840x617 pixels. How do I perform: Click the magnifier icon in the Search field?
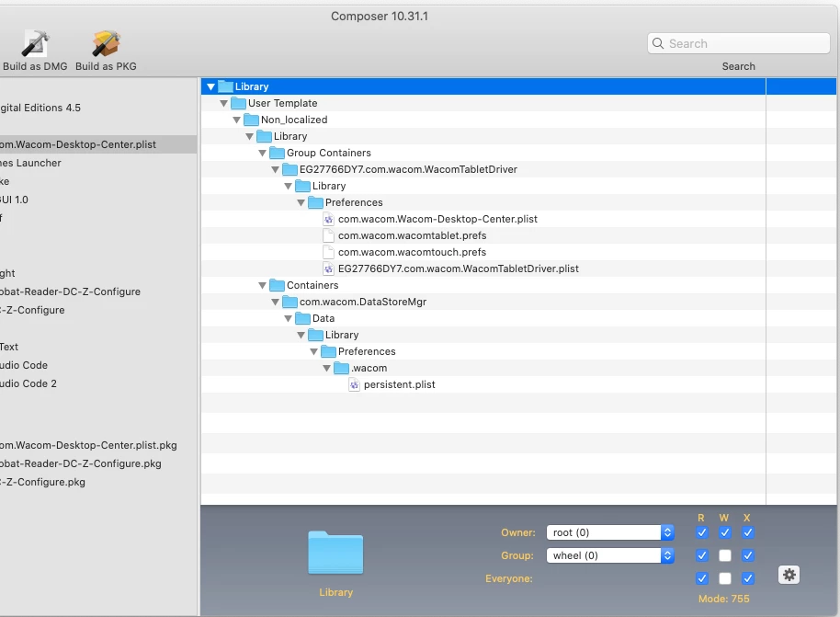point(658,43)
